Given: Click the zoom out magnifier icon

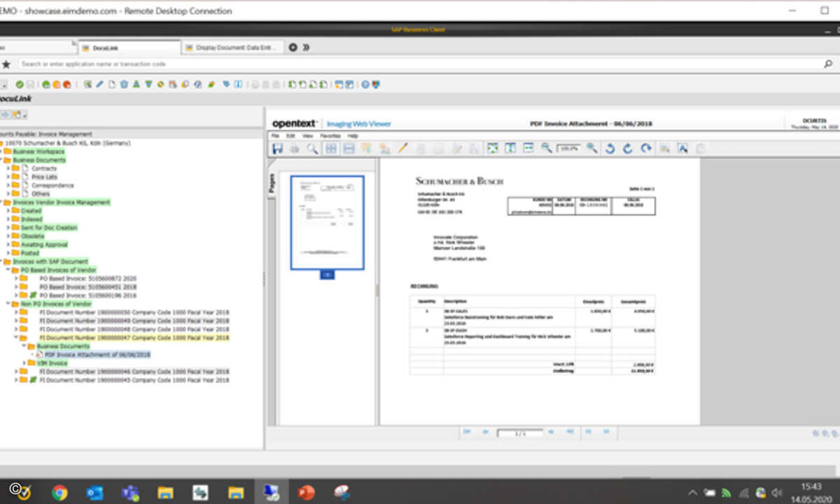Looking at the screenshot, I should pos(546,148).
